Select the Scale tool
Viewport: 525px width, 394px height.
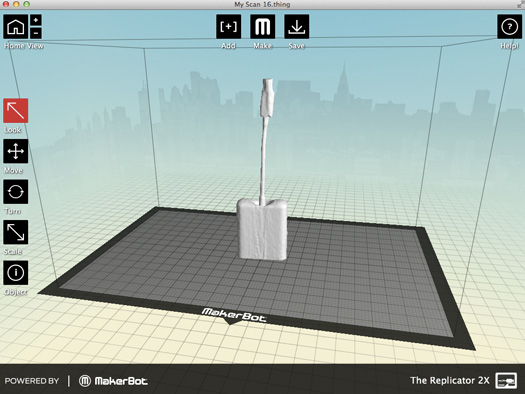click(x=16, y=232)
